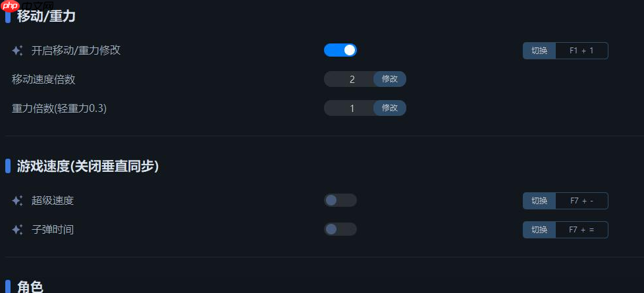The width and height of the screenshot is (644, 293).
Task: Click 切换 button for 超级速度
Action: click(x=539, y=201)
